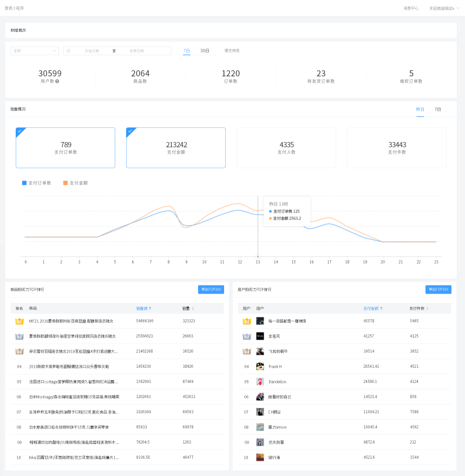Viewport: 465px width, 476px height.
Task: Click the help icon next to 用户数
Action: [57, 81]
